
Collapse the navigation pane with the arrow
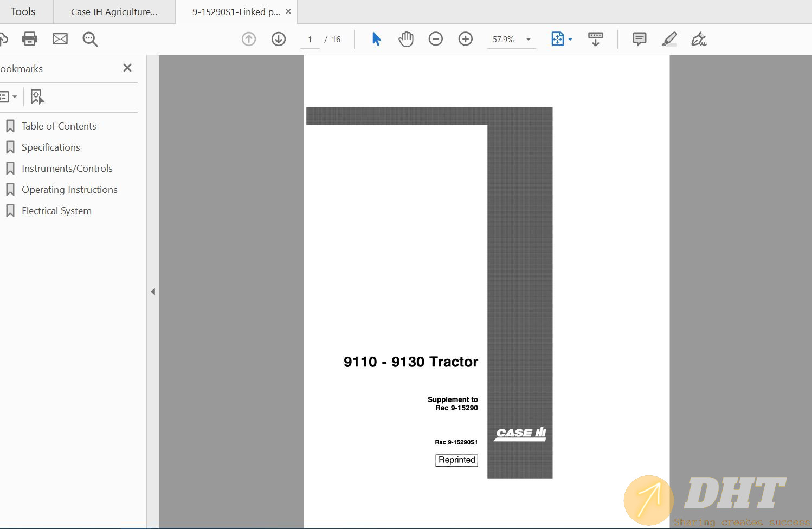pyautogui.click(x=153, y=292)
